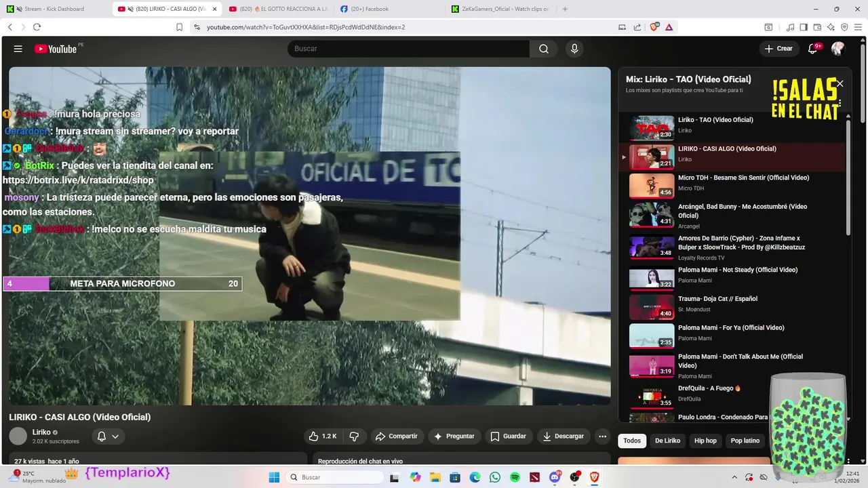Click the magnifier search button on YouTube

point(544,49)
